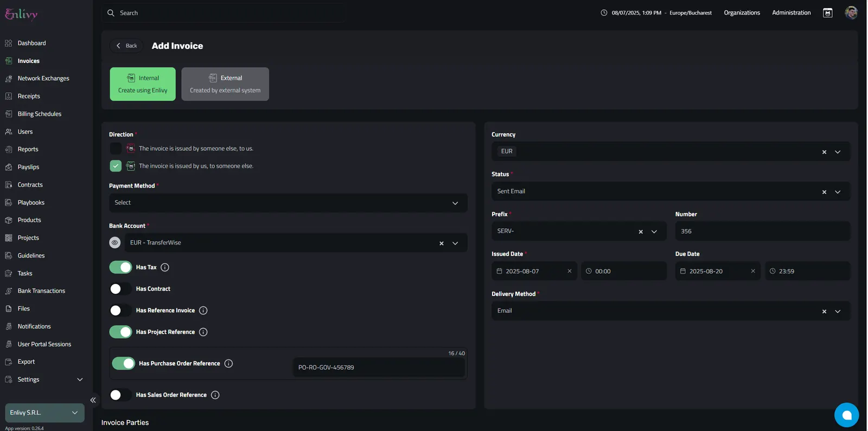Click the Enlivy logo
This screenshot has width=868, height=431.
pos(21,14)
